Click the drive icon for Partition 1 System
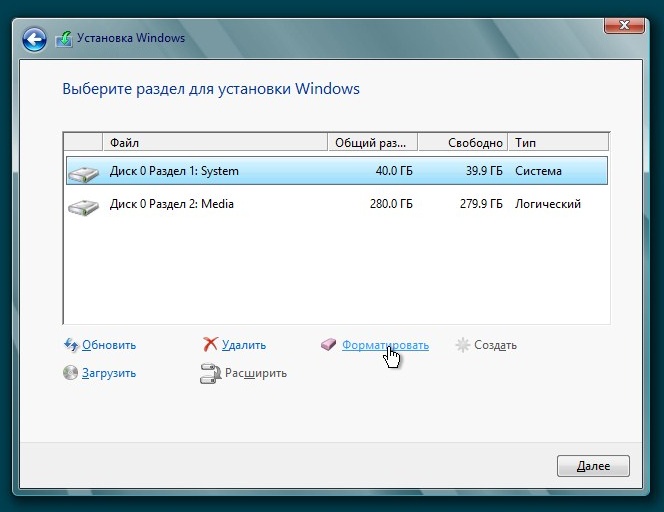 tap(84, 172)
